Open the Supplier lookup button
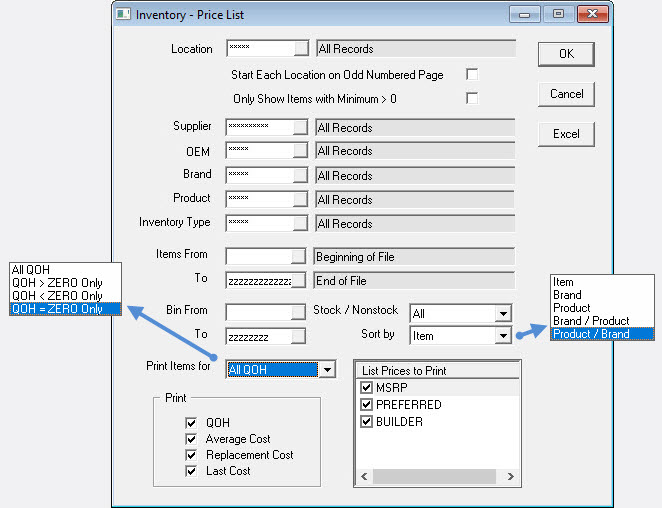Viewport: 662px width, 508px height. pos(300,127)
